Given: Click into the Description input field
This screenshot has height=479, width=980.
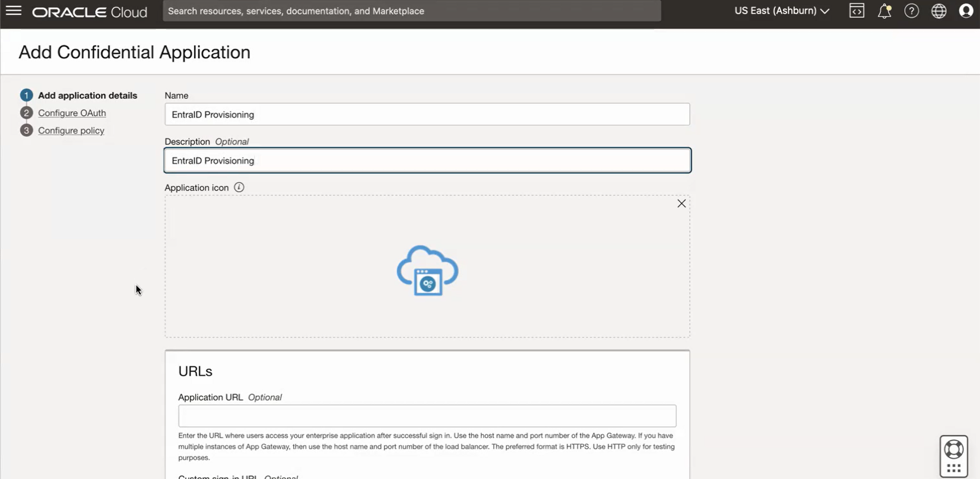Looking at the screenshot, I should click(427, 160).
